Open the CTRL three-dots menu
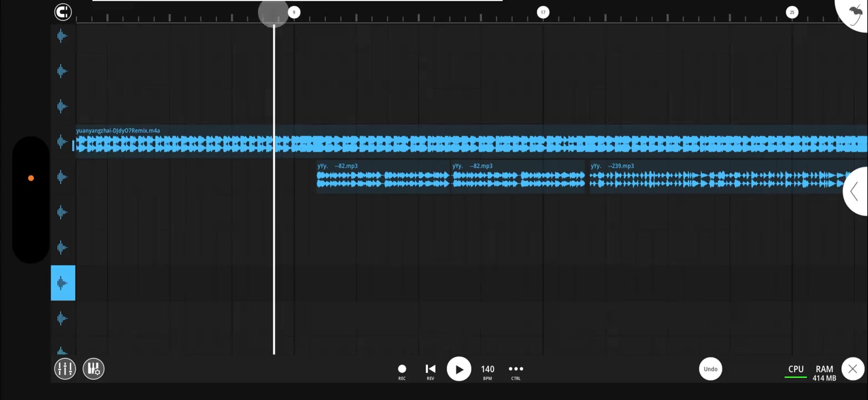 pos(516,372)
